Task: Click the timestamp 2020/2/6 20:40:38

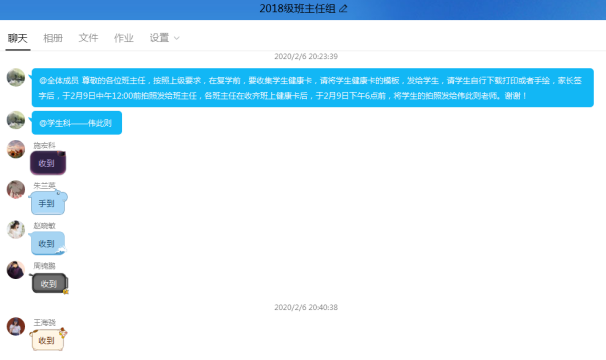Action: point(306,307)
